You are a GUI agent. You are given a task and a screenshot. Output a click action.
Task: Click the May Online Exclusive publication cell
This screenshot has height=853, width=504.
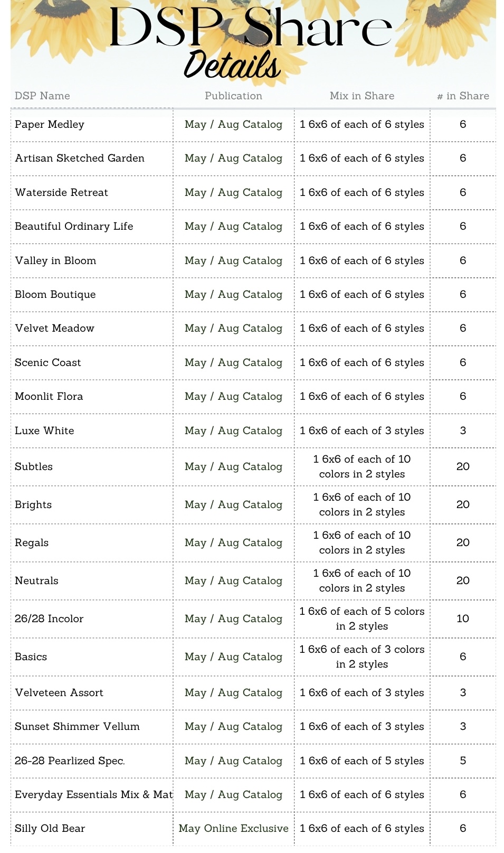click(x=233, y=828)
